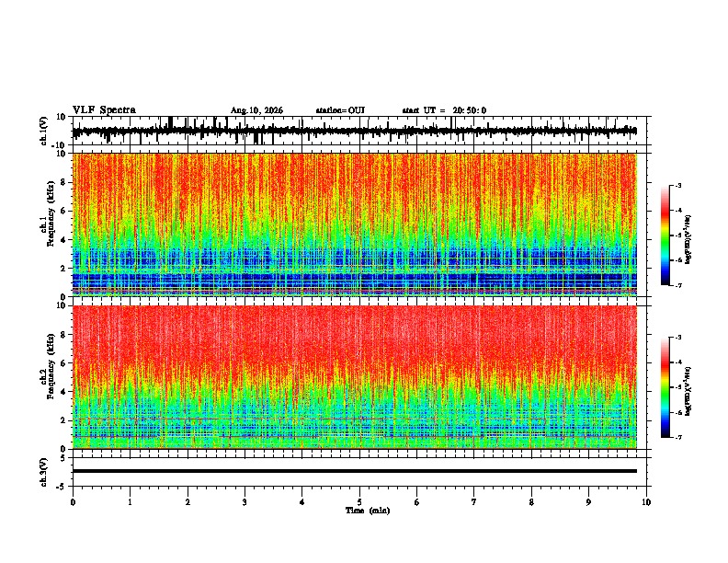The image size is (728, 563).
Task: Click the ch.1 color scale log(PSD) unit label
Action: (x=688, y=239)
